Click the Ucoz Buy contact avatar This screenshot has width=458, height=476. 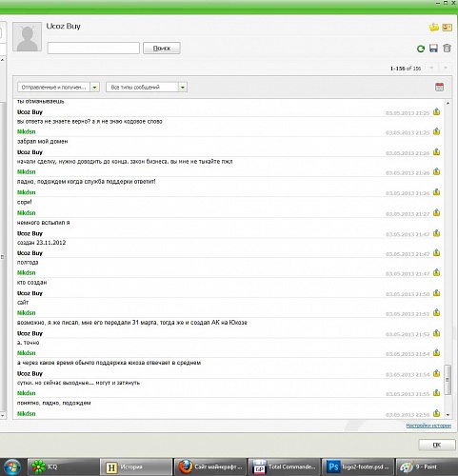pos(27,37)
